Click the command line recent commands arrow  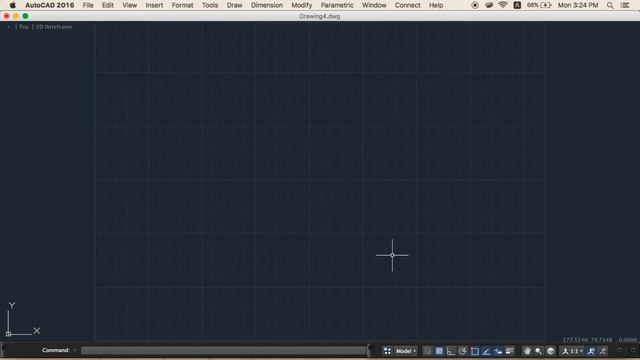coord(75,350)
